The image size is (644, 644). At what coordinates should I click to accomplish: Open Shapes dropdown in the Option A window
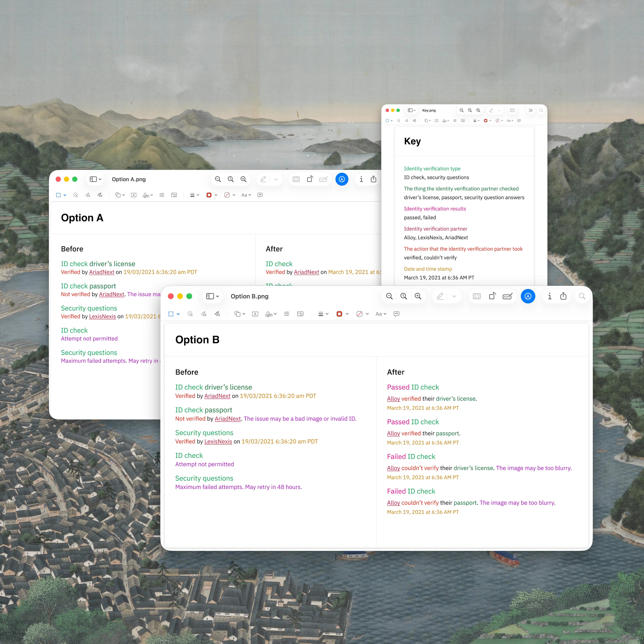point(120,195)
